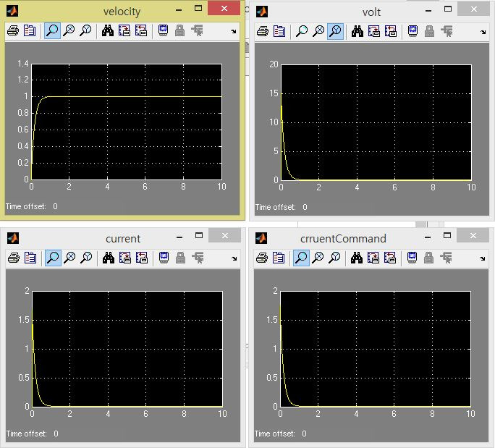495x448 pixels.
Task: Open Parameters in current scope
Action: 30,258
